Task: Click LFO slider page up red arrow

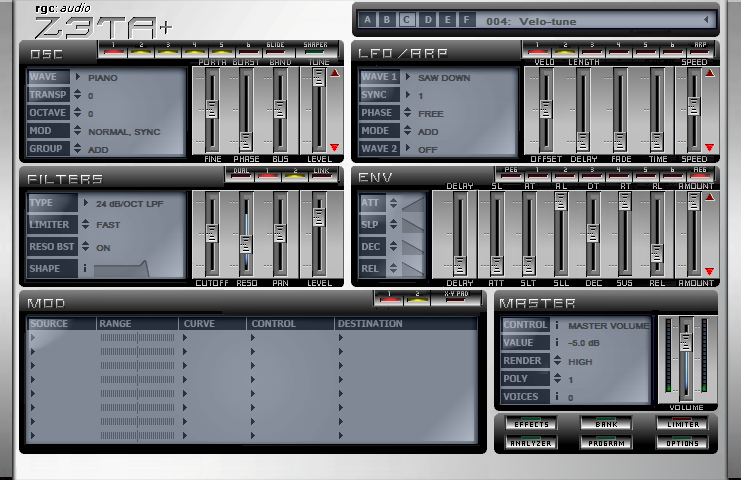Action: coord(710,73)
